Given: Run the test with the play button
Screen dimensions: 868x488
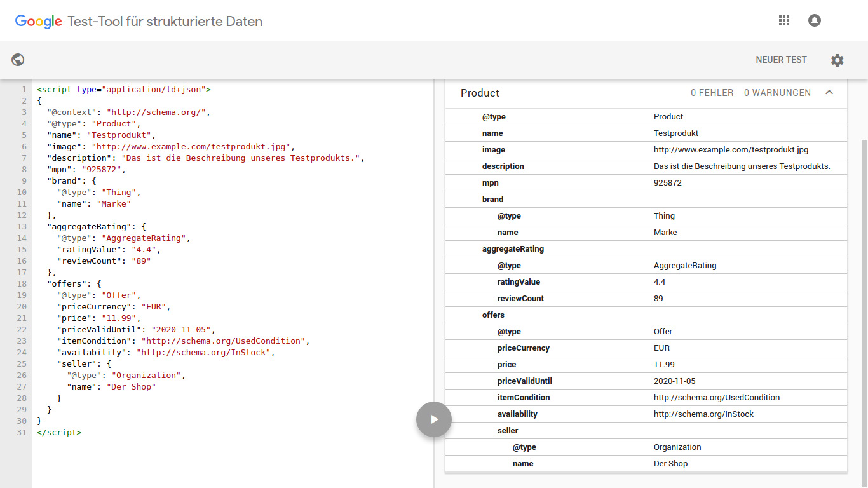Looking at the screenshot, I should (434, 419).
